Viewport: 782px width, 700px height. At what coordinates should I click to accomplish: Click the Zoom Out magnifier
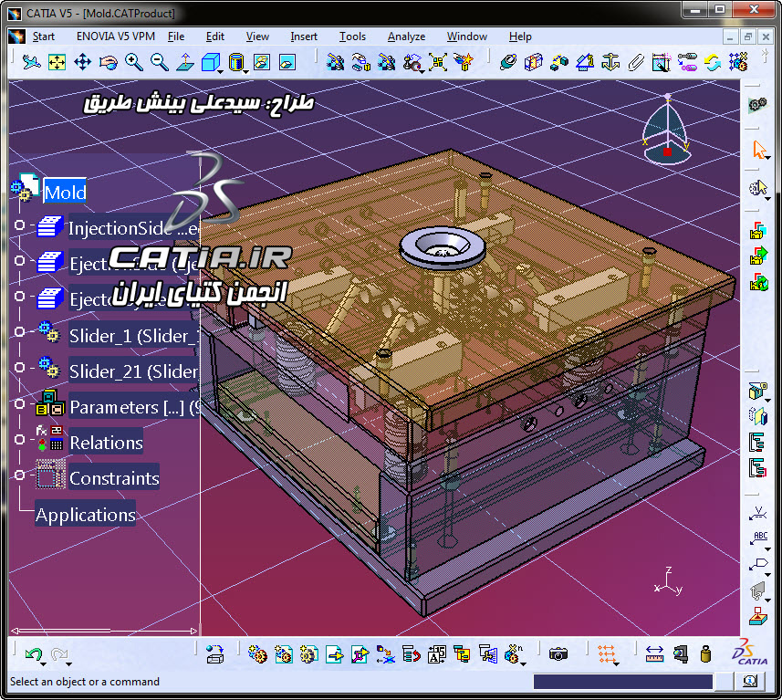(x=159, y=62)
